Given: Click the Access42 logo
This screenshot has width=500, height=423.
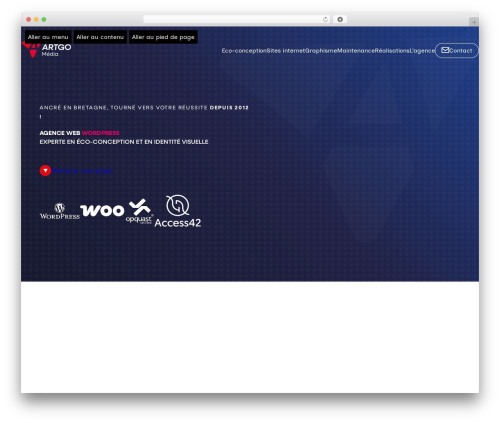Looking at the screenshot, I should [x=178, y=211].
